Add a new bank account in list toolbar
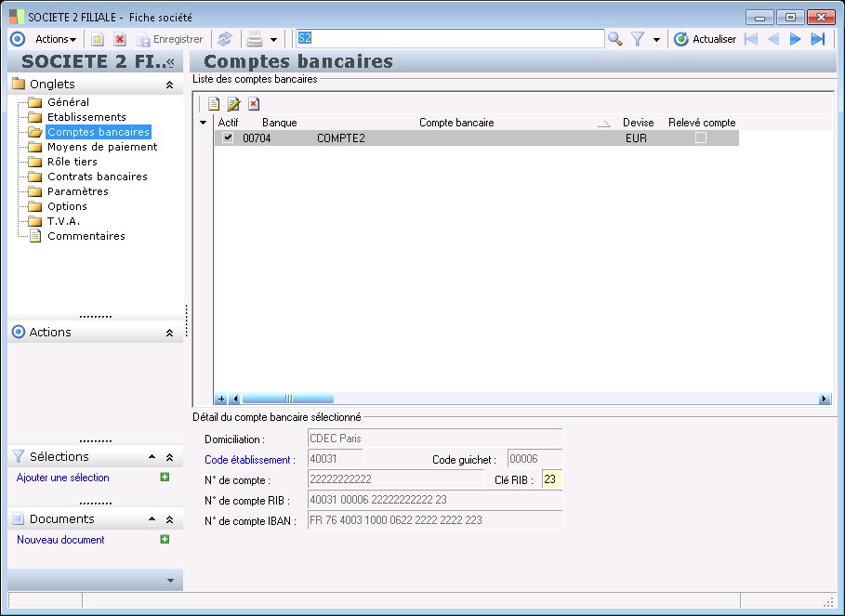This screenshot has width=845, height=616. (213, 104)
